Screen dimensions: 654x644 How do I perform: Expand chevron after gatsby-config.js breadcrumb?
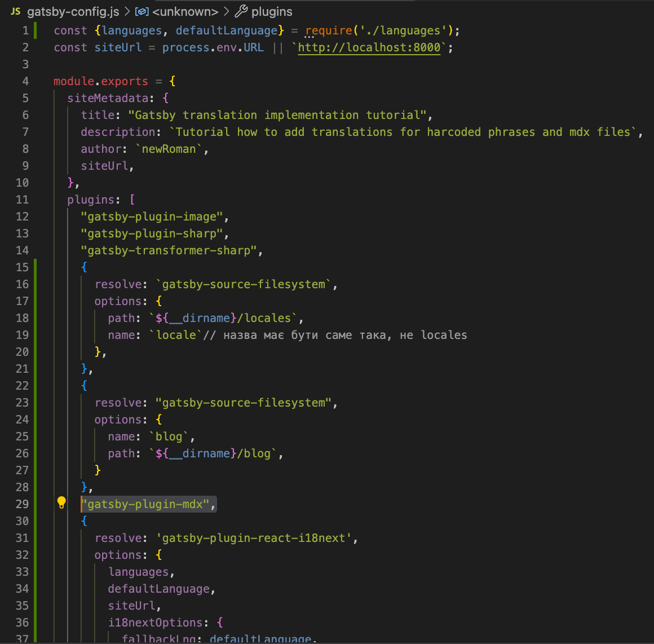coord(127,11)
